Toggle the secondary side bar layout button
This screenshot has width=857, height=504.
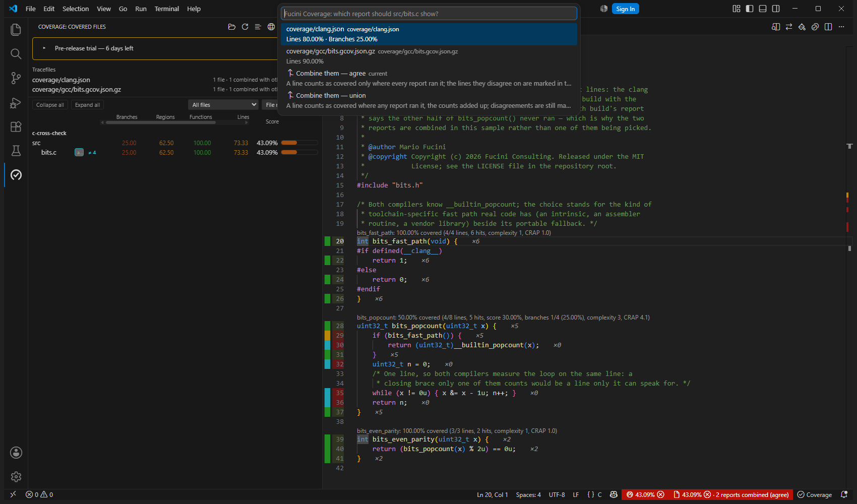tap(776, 9)
